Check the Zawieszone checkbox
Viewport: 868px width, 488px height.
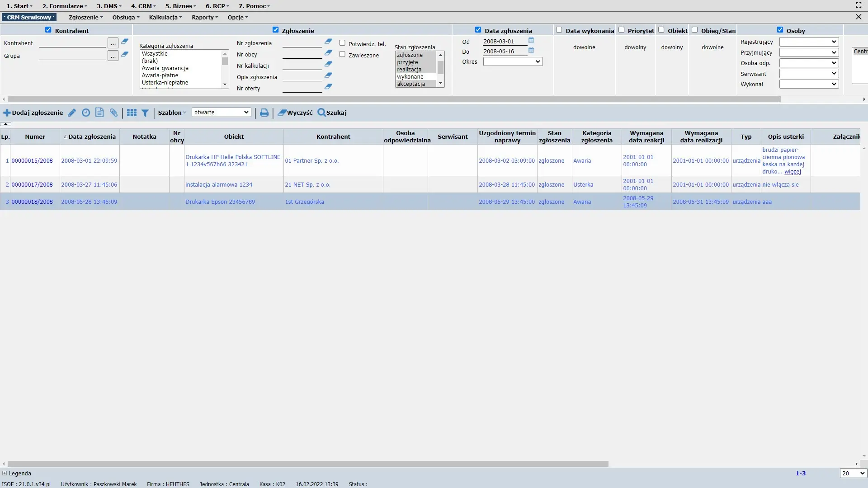[x=342, y=54]
